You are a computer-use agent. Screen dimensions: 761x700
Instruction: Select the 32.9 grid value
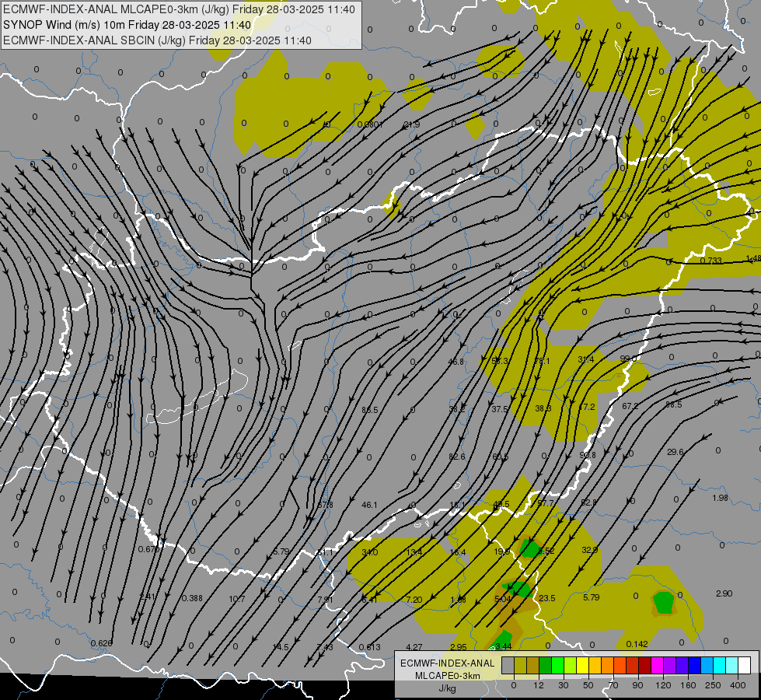590,550
